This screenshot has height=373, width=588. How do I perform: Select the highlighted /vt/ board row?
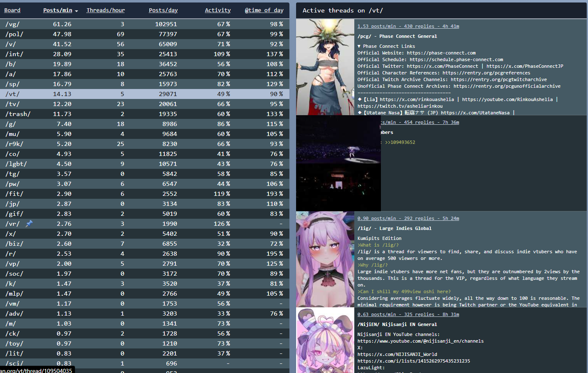point(145,94)
